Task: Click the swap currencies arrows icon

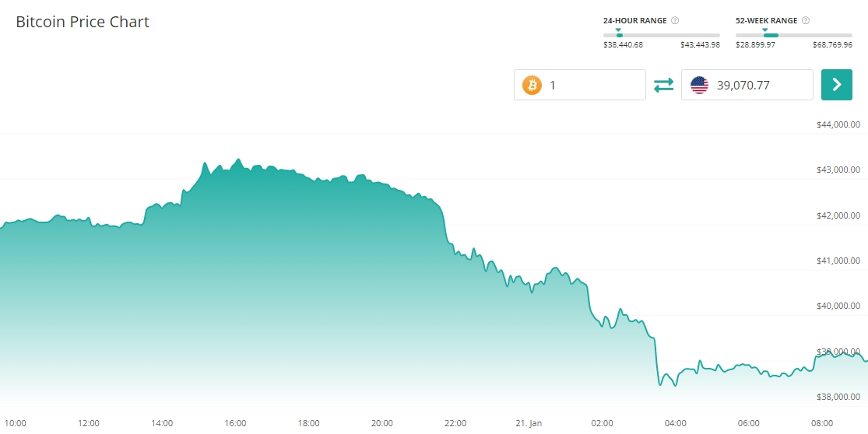Action: [663, 85]
